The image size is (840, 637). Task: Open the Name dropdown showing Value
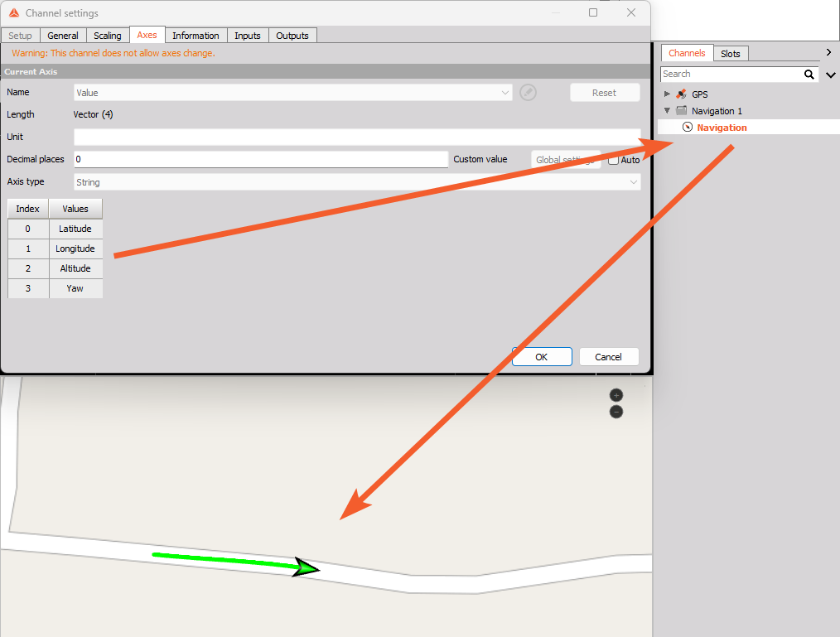[292, 93]
